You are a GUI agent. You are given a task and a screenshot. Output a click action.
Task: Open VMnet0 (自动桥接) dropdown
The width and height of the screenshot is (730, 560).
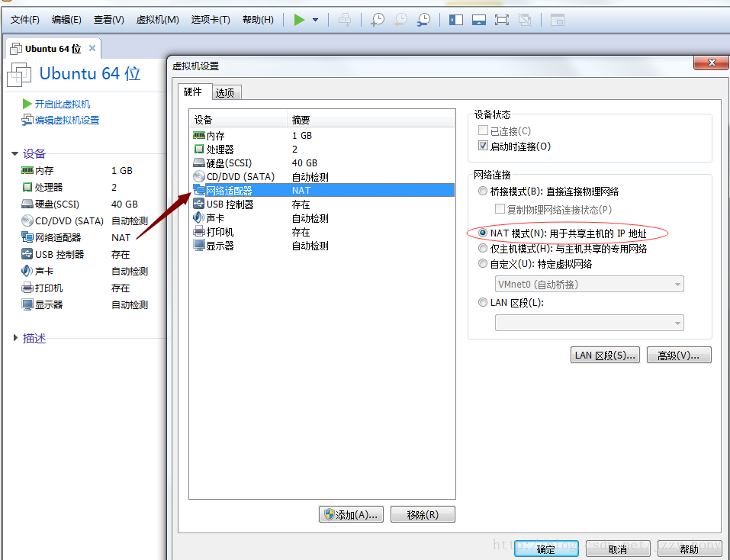pos(590,284)
